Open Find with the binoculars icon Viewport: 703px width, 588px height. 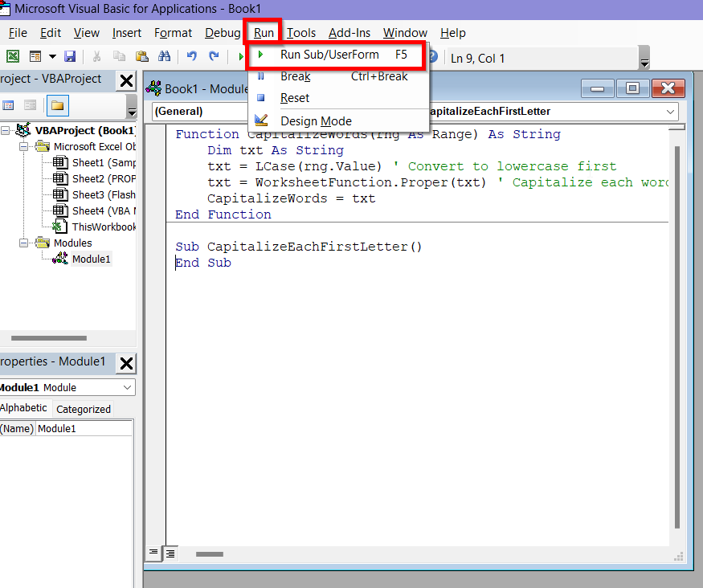click(x=164, y=56)
